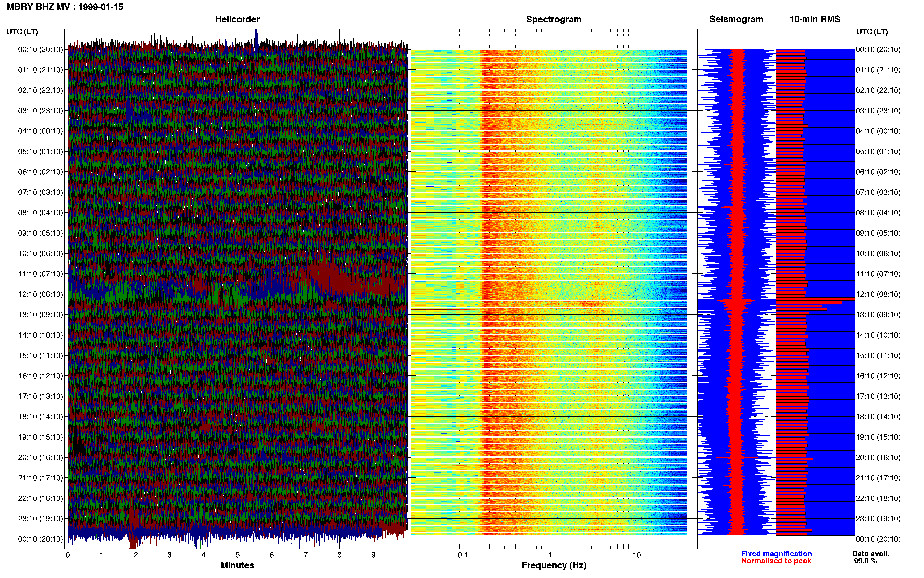Click the 'Seismogram' panel heading
The height and width of the screenshot is (578, 924).
(x=736, y=19)
